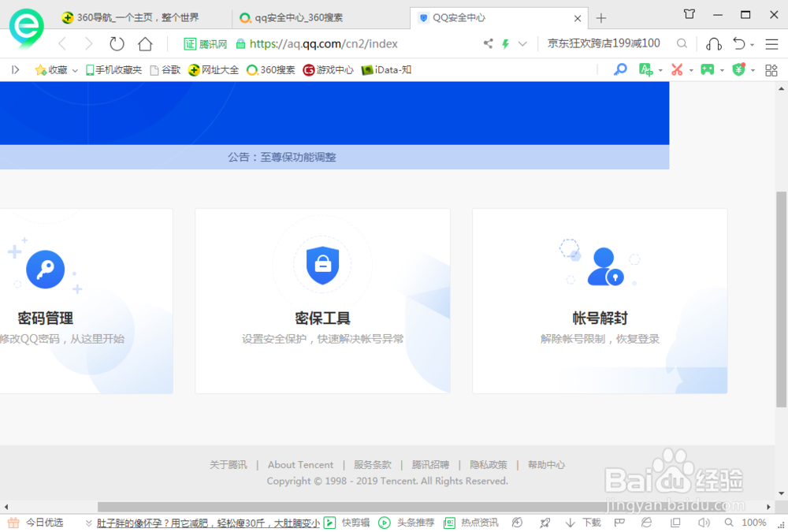Open the 帐号解封 card
788x532 pixels.
click(x=600, y=301)
